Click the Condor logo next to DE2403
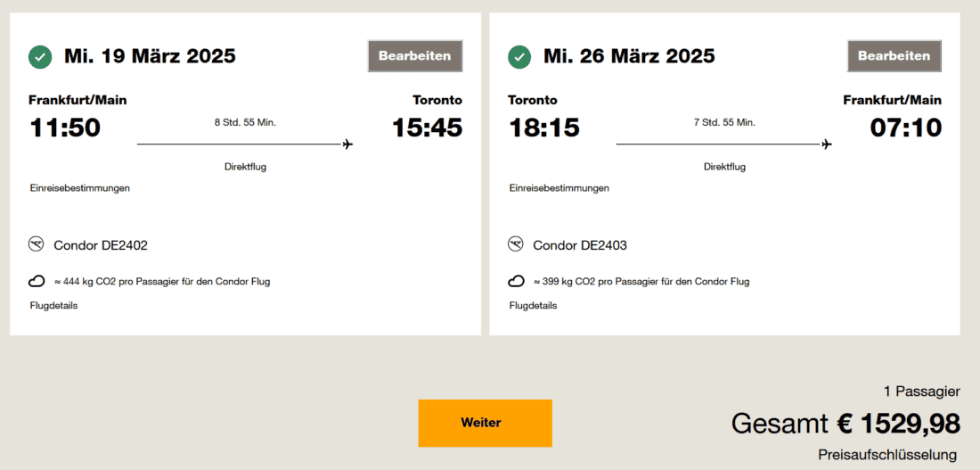Viewport: 980px width, 470px height. tap(516, 244)
